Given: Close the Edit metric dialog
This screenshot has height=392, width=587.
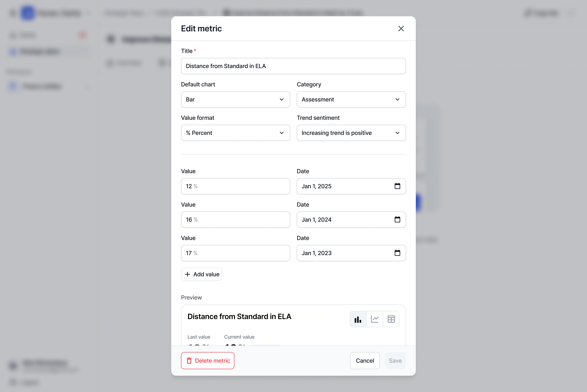Looking at the screenshot, I should [401, 29].
